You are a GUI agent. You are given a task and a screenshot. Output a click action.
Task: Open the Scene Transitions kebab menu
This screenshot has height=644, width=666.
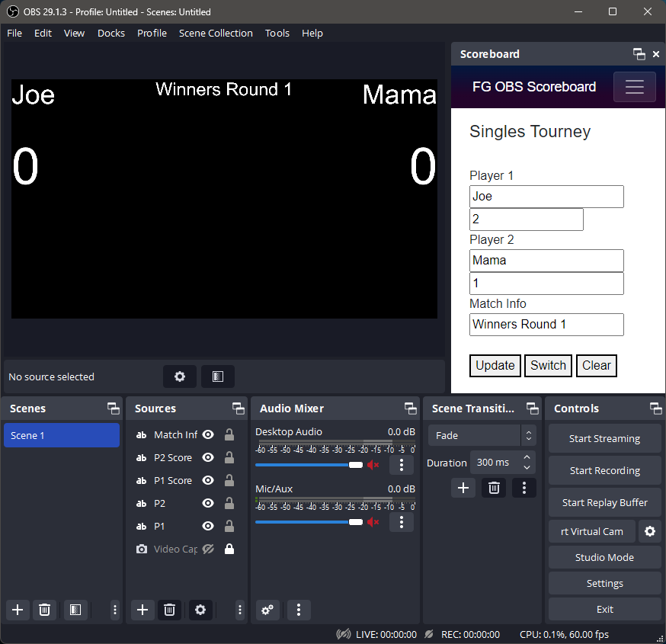[524, 488]
